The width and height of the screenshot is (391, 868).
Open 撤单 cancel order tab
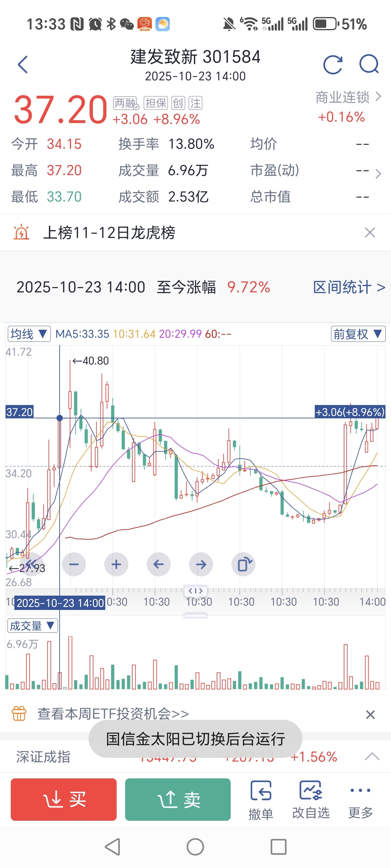click(261, 799)
